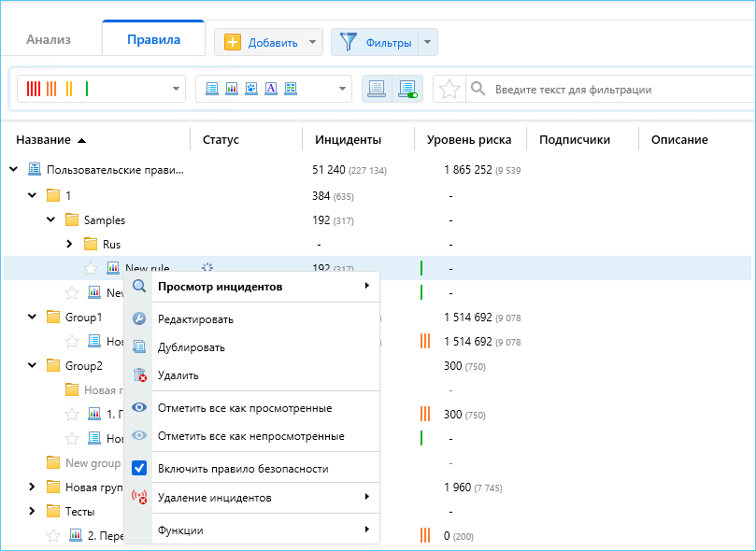Toggle the enabled rules display button

407,89
